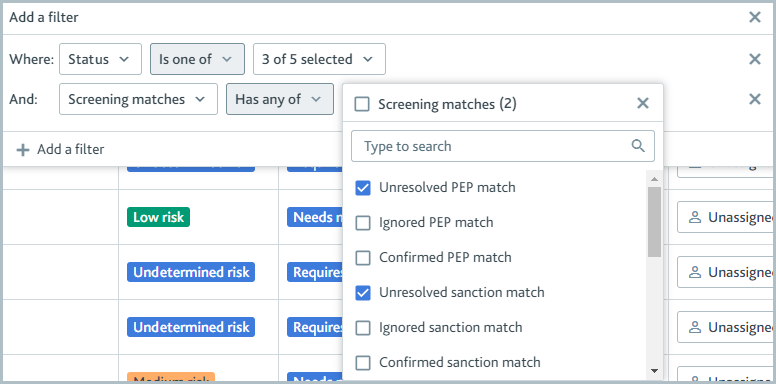776x384 pixels.
Task: Open Unassigned button in first Undetermined risk row
Action: 725,272
